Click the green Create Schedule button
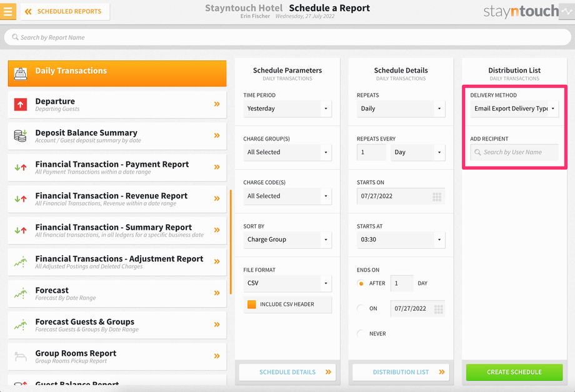 (x=514, y=372)
